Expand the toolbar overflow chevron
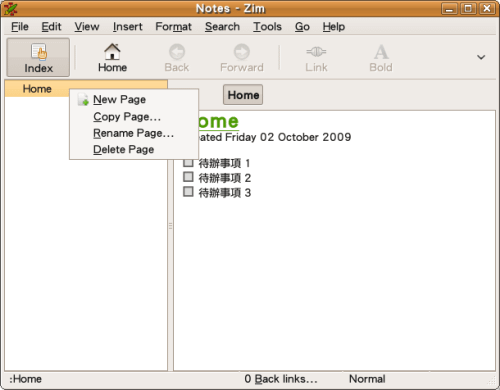 481,57
